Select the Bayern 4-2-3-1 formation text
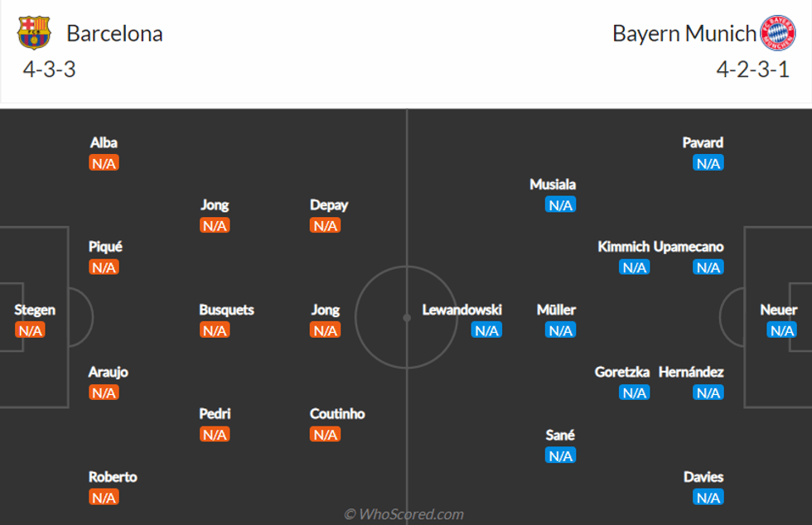 coord(752,70)
